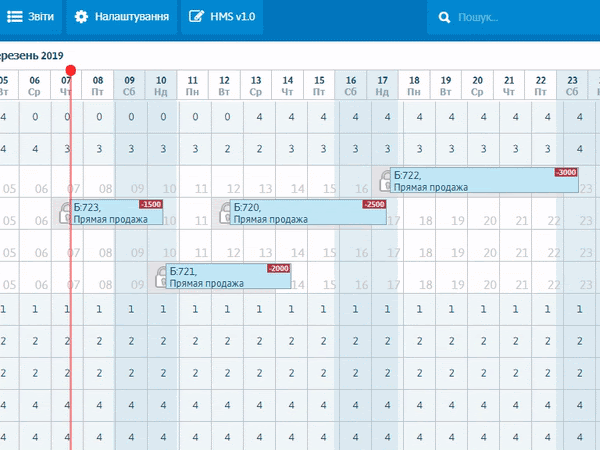Open the HMS v1.0 button
This screenshot has height=450, width=600.
coord(222,17)
